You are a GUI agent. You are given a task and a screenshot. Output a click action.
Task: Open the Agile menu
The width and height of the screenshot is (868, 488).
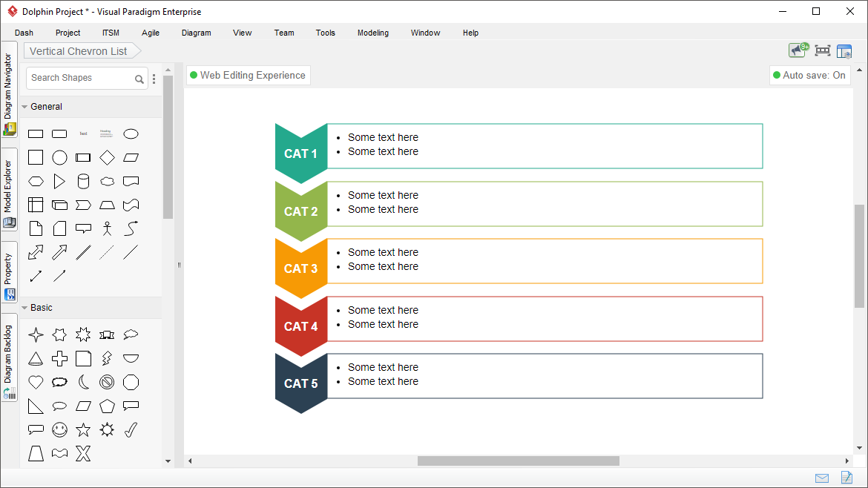point(151,33)
